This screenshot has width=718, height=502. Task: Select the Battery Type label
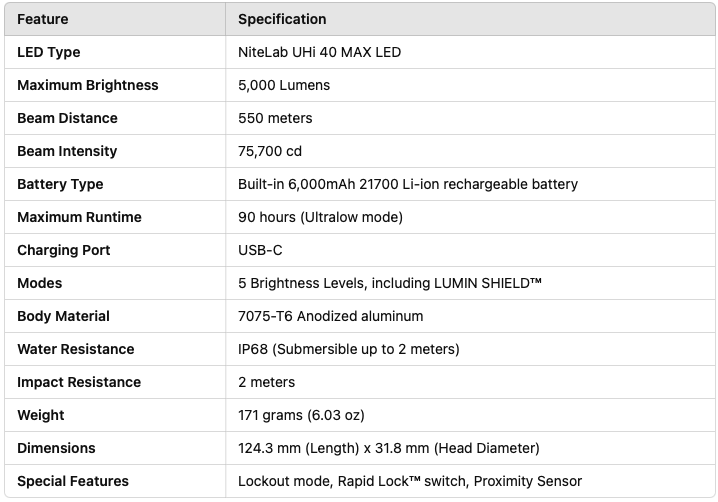coord(60,184)
